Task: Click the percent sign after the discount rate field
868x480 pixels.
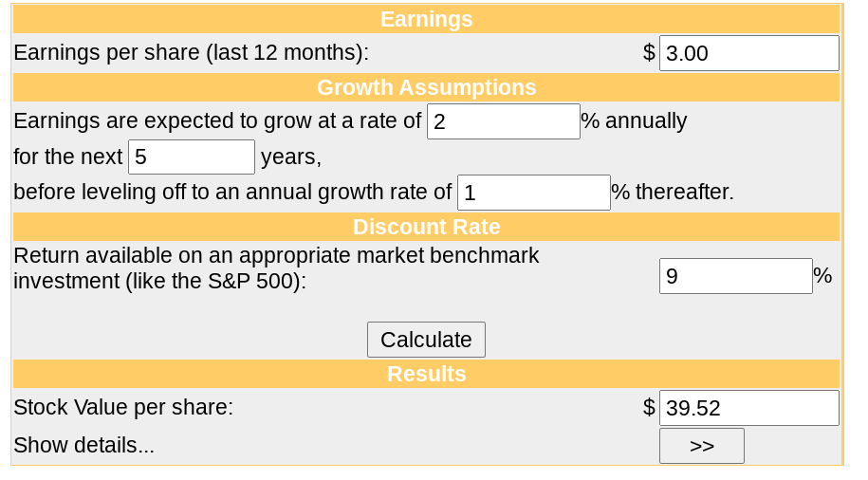Action: click(822, 275)
